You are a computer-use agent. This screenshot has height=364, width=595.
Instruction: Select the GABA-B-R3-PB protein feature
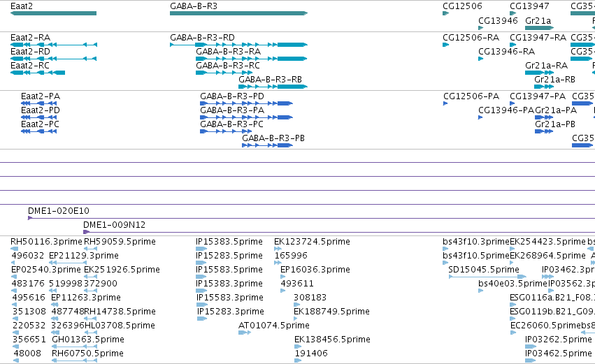[268, 145]
